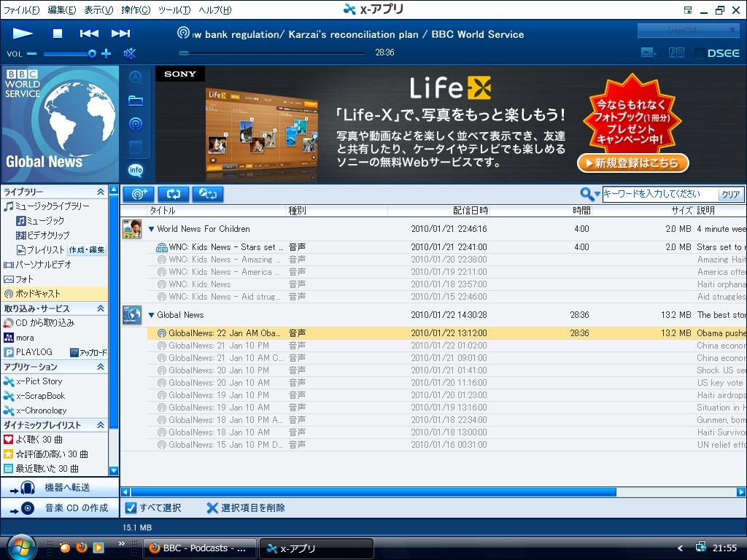Image resolution: width=747 pixels, height=560 pixels.
Task: Stop playback with the stop button
Action: [57, 34]
